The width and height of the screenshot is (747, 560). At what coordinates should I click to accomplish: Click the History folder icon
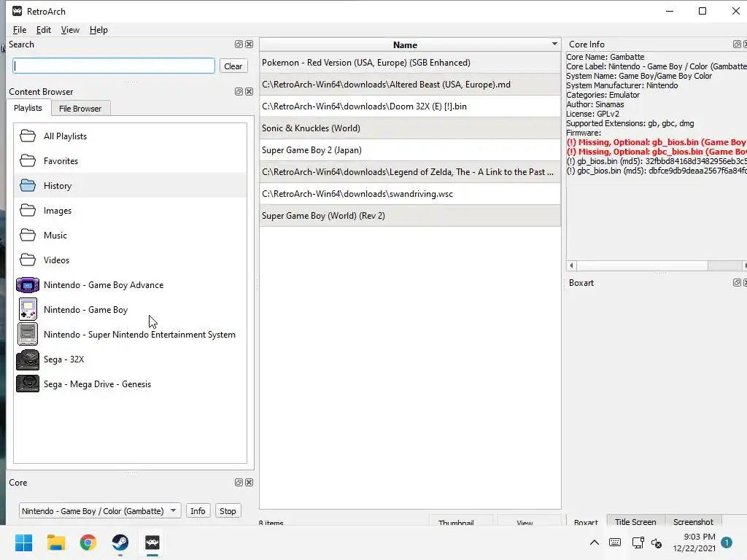click(28, 186)
